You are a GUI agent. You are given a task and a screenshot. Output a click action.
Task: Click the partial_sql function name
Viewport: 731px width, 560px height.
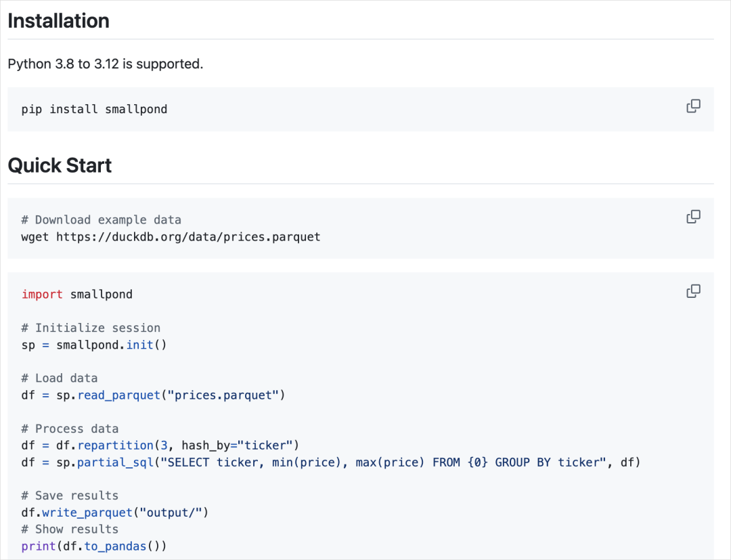pyautogui.click(x=115, y=462)
